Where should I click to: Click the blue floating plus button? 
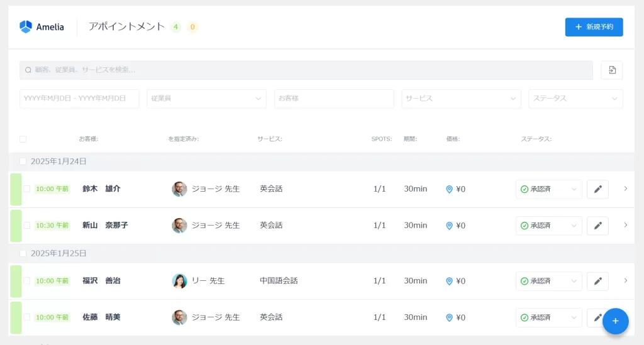(x=615, y=321)
